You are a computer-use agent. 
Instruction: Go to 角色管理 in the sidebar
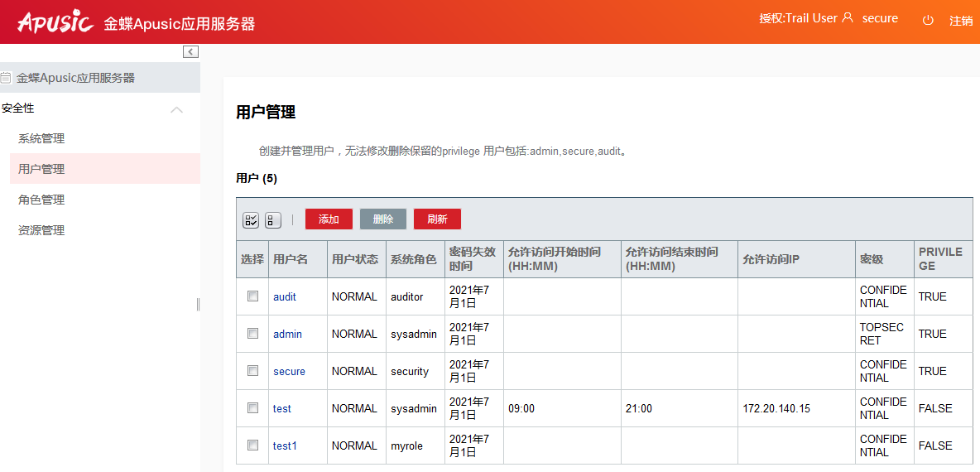coord(41,200)
